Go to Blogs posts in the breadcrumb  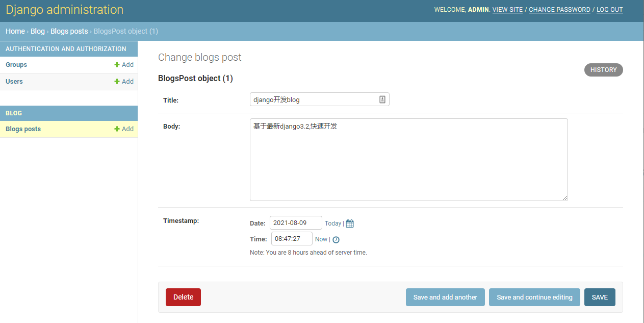point(69,31)
